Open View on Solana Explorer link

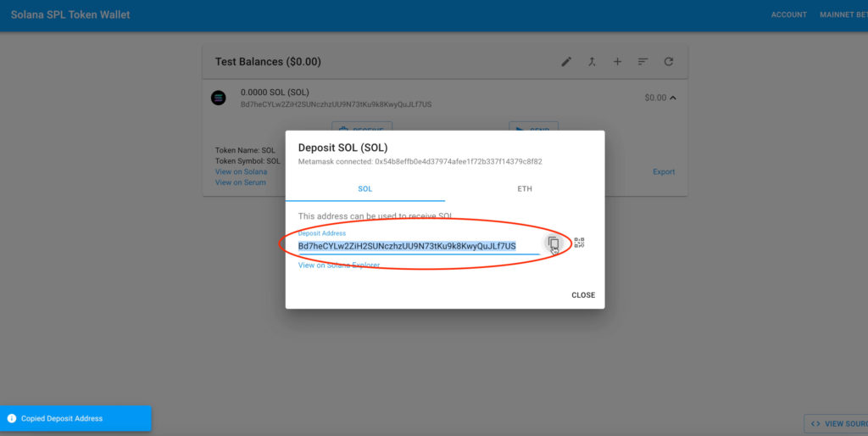(339, 266)
